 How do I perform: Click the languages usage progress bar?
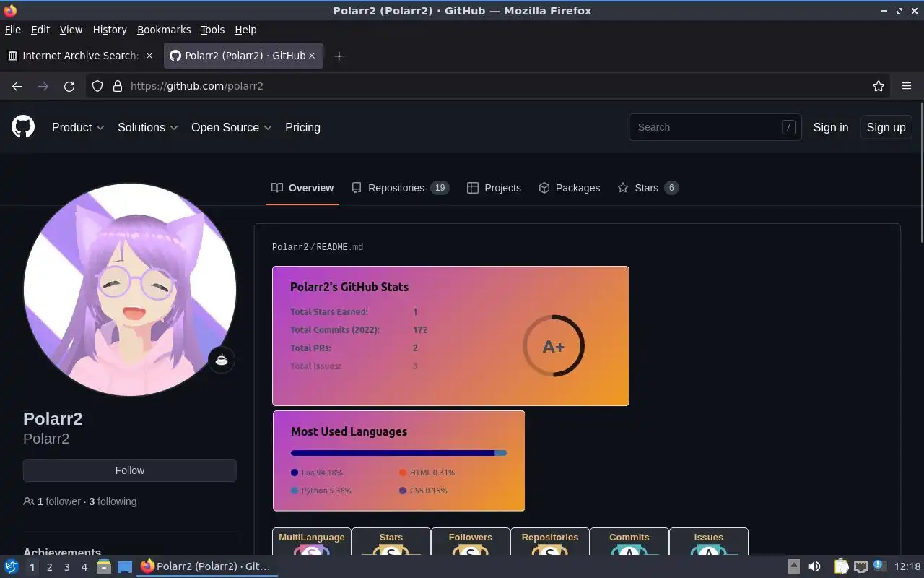399,453
